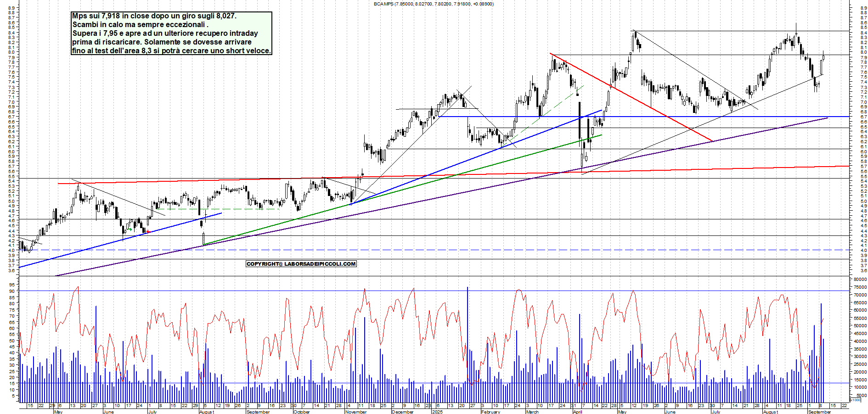Click the "March" month label on time axis
868x414 pixels.
(x=532, y=412)
